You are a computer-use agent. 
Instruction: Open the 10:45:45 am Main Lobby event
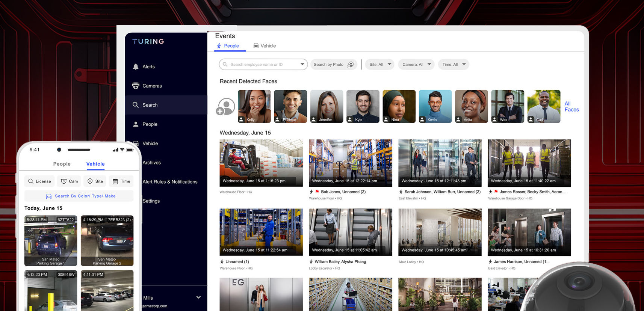coord(440,232)
